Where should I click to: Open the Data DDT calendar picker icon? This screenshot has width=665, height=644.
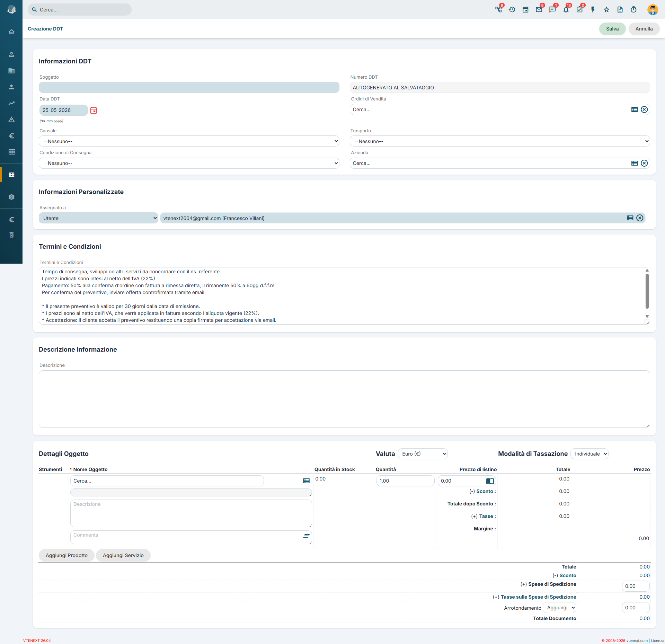(94, 110)
